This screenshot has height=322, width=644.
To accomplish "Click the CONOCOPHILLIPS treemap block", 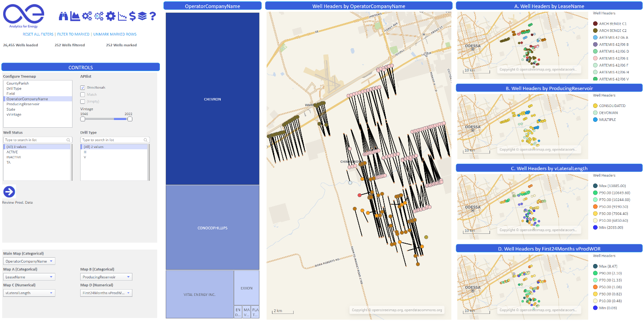I will (213, 228).
